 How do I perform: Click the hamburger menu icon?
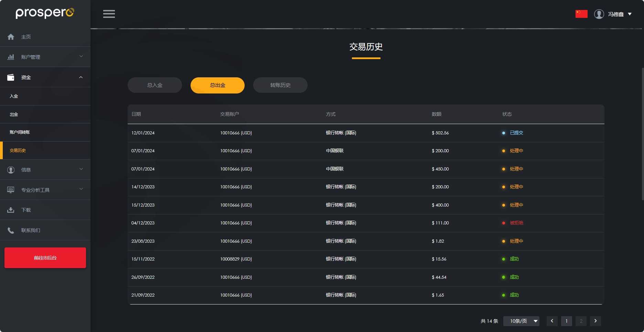click(109, 14)
